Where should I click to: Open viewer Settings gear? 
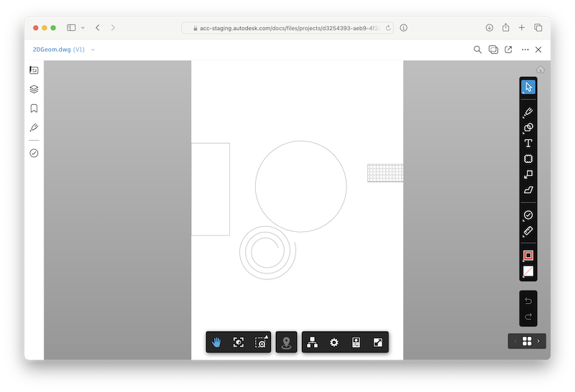click(x=333, y=342)
